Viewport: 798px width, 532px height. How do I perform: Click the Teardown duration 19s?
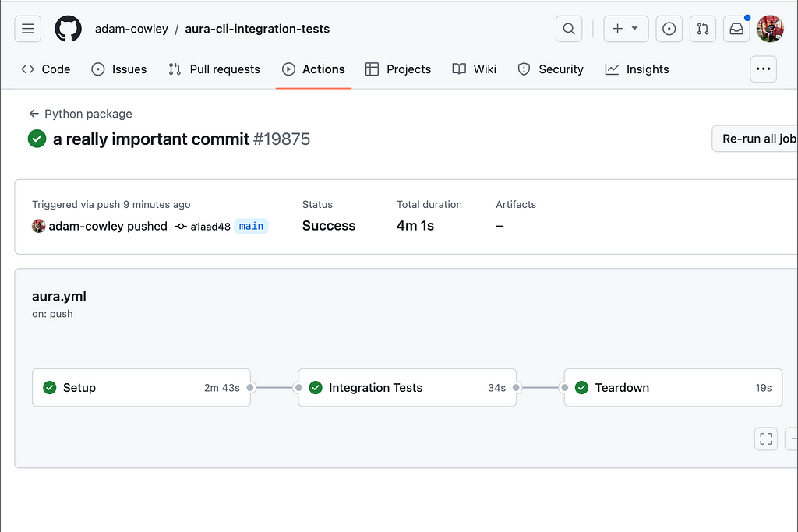pyautogui.click(x=764, y=388)
